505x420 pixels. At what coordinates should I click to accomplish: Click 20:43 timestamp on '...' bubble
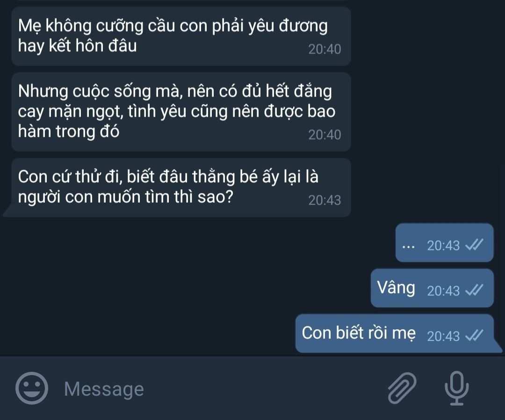coord(443,246)
